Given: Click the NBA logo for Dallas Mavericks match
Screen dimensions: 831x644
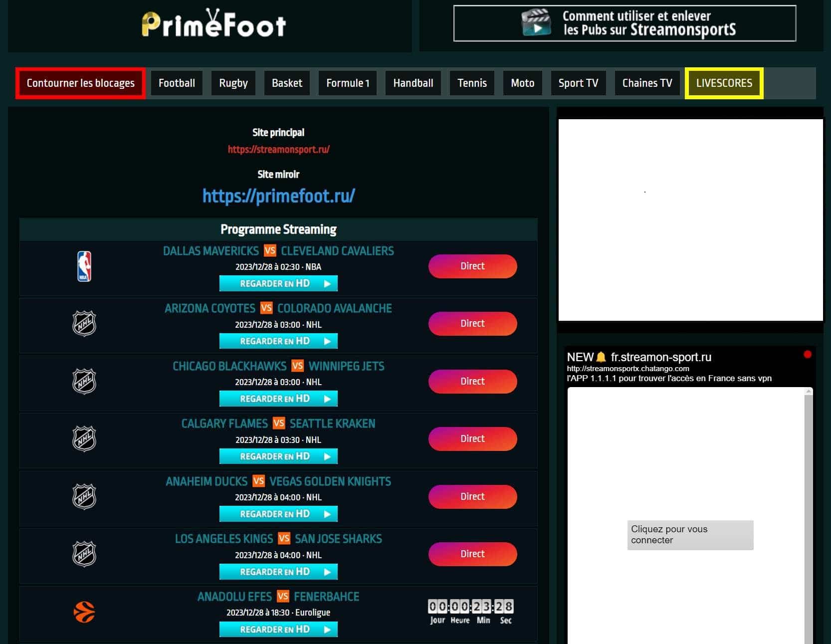Looking at the screenshot, I should [x=84, y=266].
